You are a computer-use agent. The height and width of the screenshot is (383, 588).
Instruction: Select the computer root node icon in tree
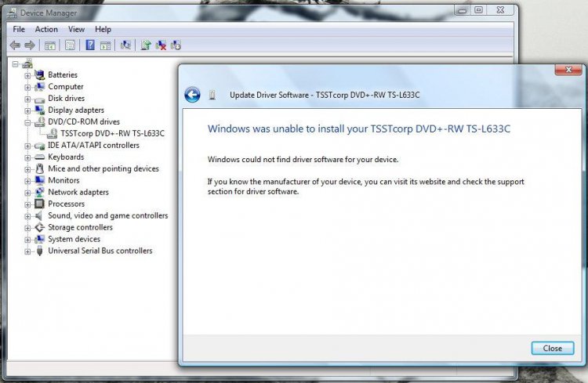click(x=27, y=64)
